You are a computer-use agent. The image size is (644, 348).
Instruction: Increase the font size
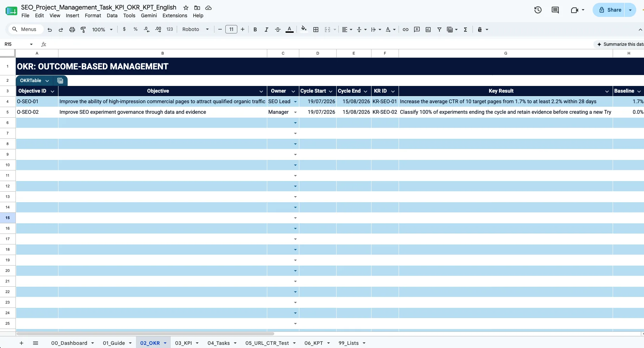(x=243, y=30)
